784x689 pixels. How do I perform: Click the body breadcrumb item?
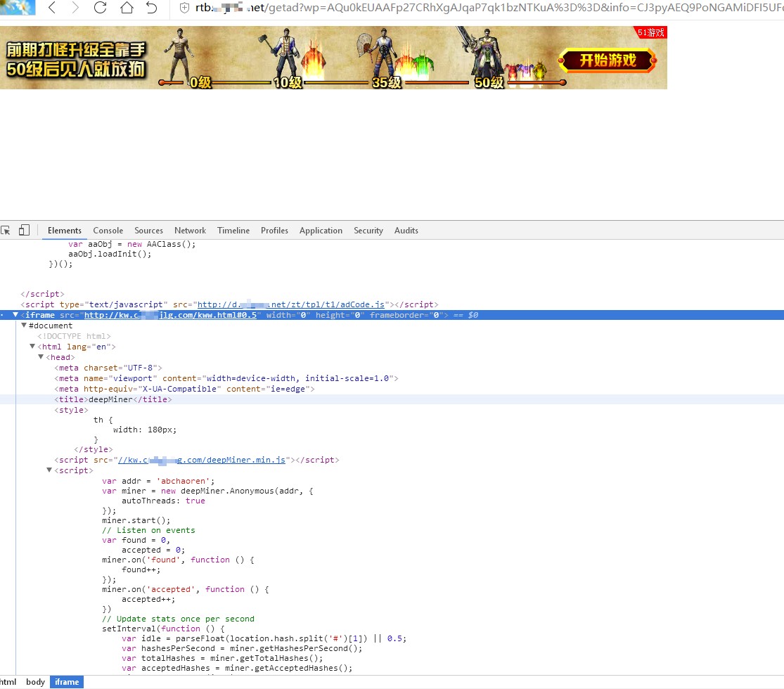35,682
